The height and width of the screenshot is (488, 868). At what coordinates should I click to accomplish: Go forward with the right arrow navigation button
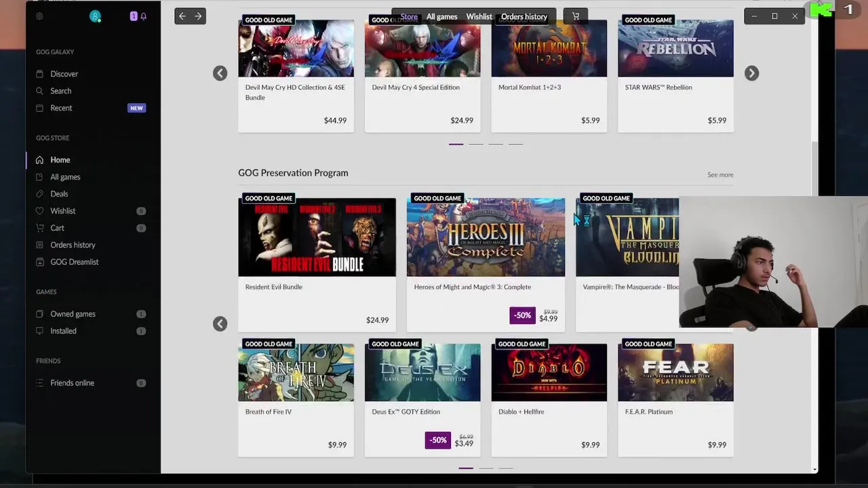tap(198, 16)
